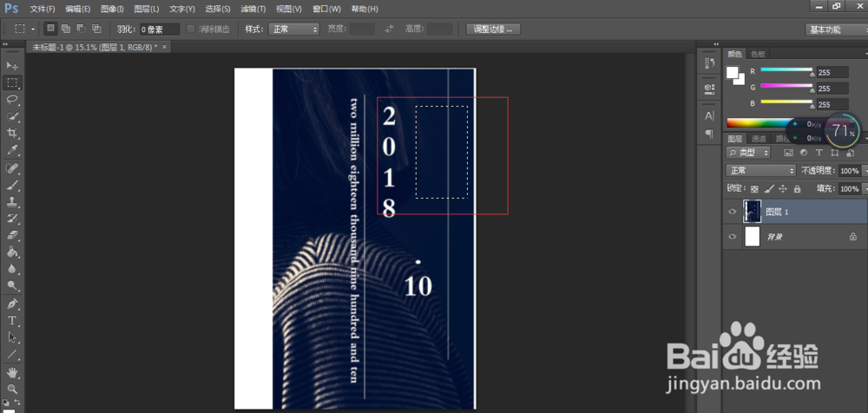Select the History Brush tool
The height and width of the screenshot is (413, 868).
[x=12, y=218]
